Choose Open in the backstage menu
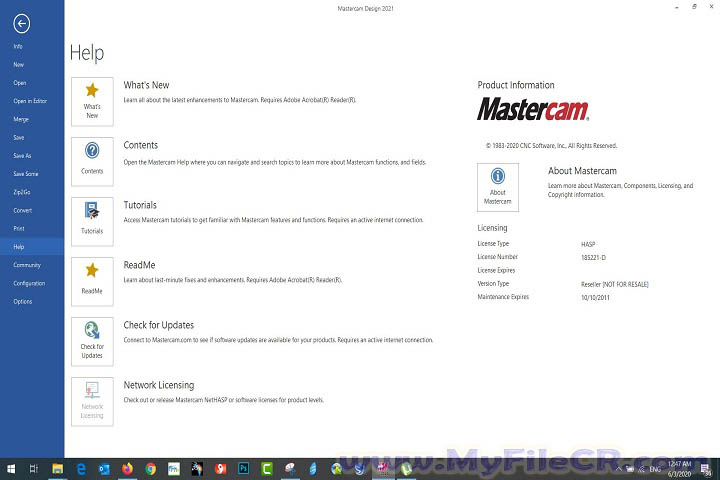 point(20,83)
